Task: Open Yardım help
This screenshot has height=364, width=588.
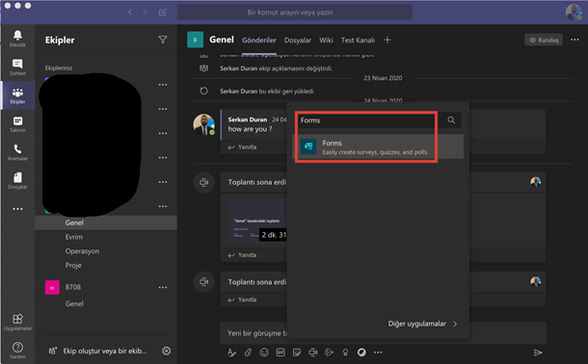Action: (17, 351)
